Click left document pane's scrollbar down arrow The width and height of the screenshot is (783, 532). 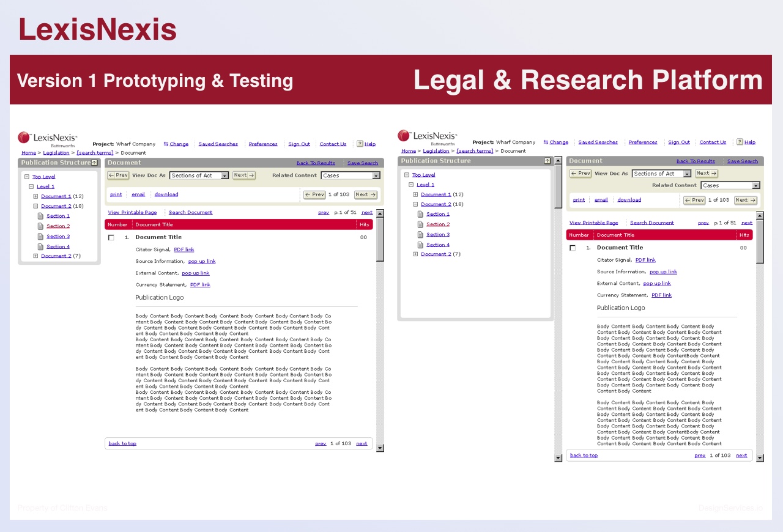tap(380, 448)
